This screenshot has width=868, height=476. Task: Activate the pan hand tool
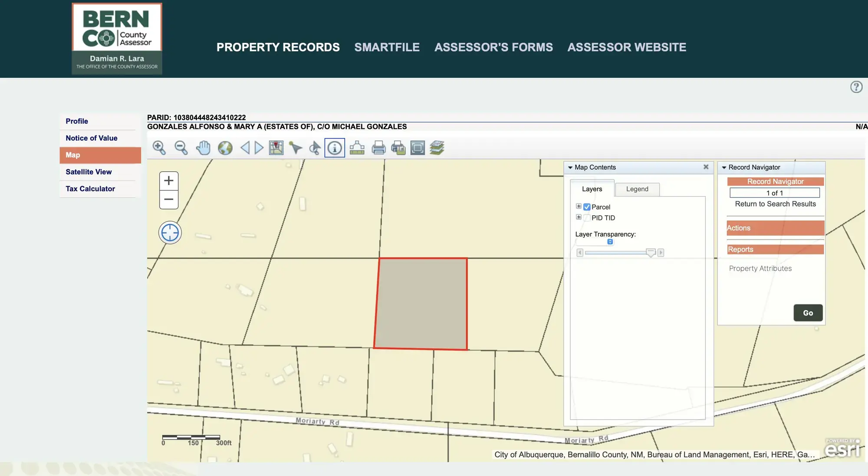(203, 148)
